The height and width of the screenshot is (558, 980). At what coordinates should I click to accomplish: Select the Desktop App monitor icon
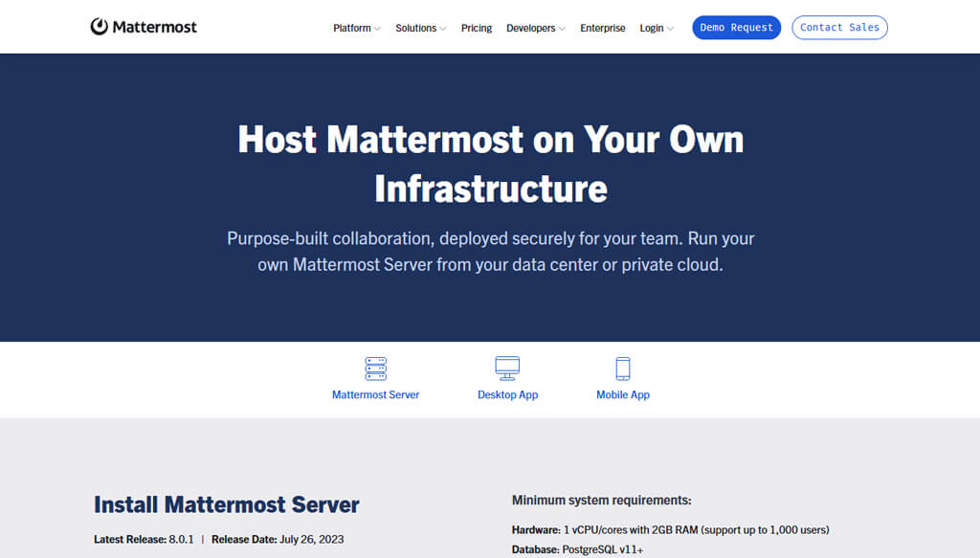pyautogui.click(x=507, y=368)
